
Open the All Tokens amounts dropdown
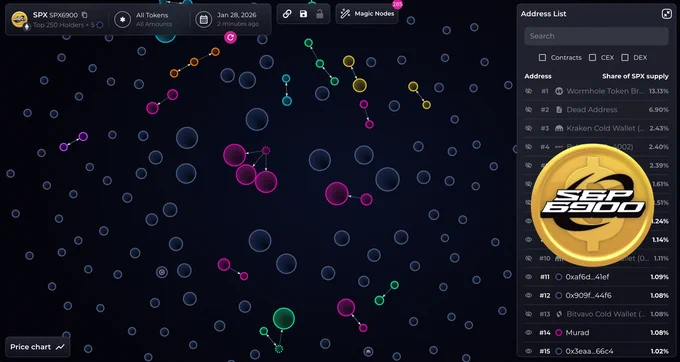click(154, 20)
